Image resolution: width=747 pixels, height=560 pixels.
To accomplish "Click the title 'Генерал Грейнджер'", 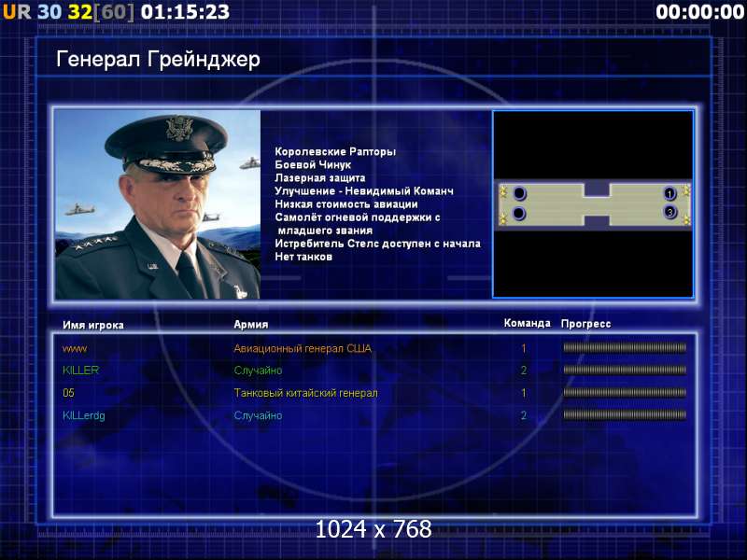I will (x=158, y=60).
